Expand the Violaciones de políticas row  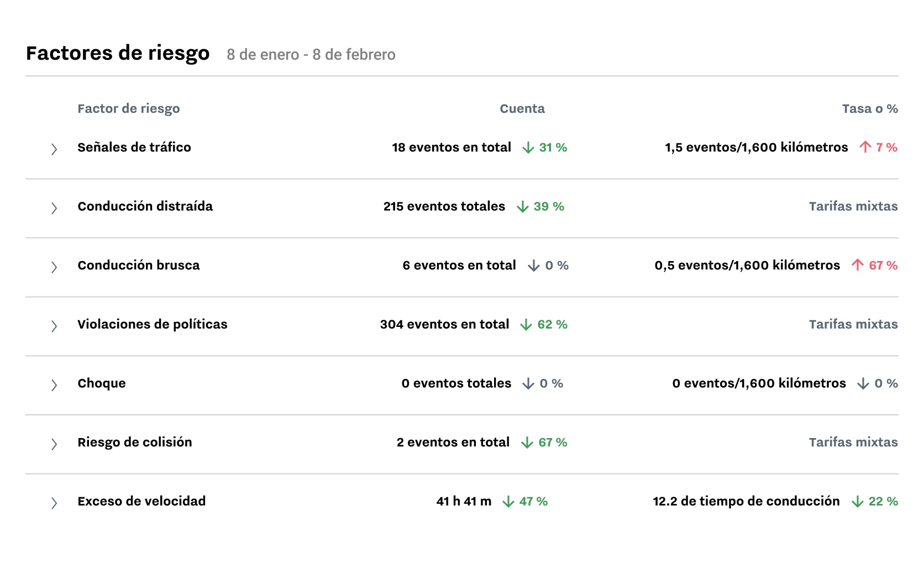click(x=54, y=326)
